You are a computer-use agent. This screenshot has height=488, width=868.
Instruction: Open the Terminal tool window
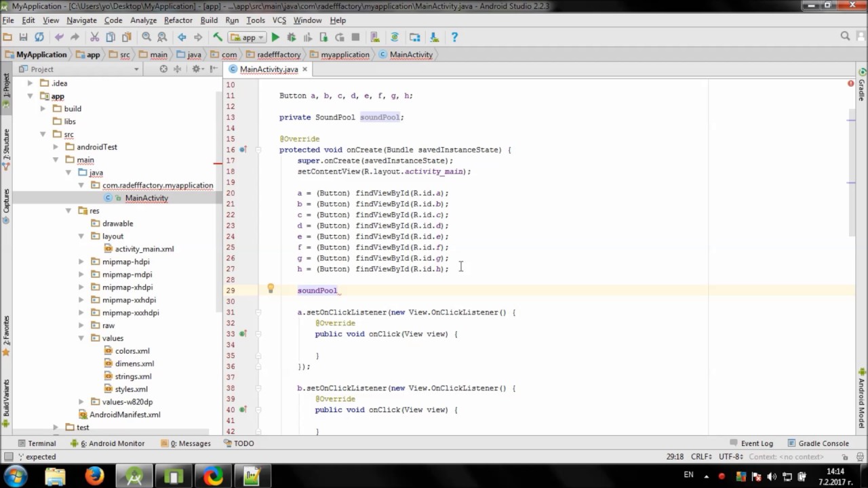(37, 443)
